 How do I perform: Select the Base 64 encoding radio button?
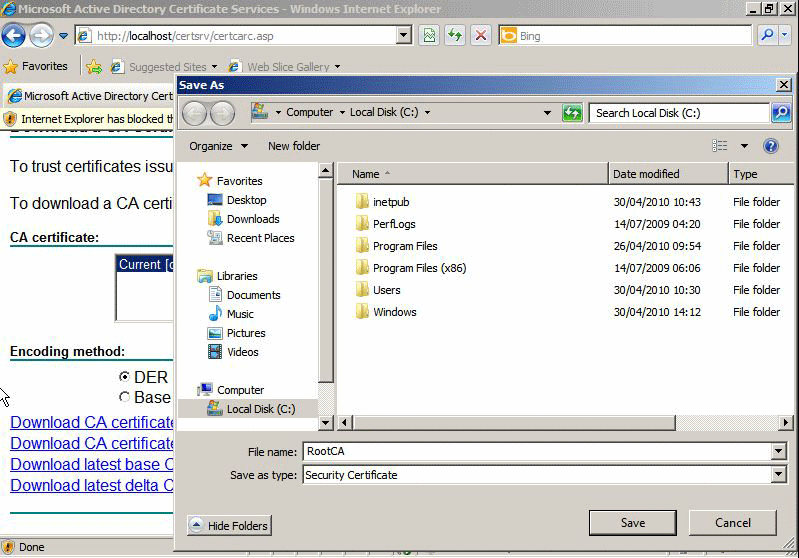click(x=124, y=397)
